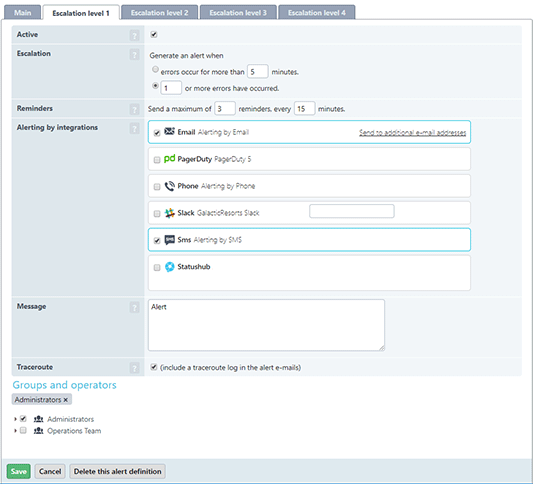Click the Groups and operators heading

click(x=64, y=385)
